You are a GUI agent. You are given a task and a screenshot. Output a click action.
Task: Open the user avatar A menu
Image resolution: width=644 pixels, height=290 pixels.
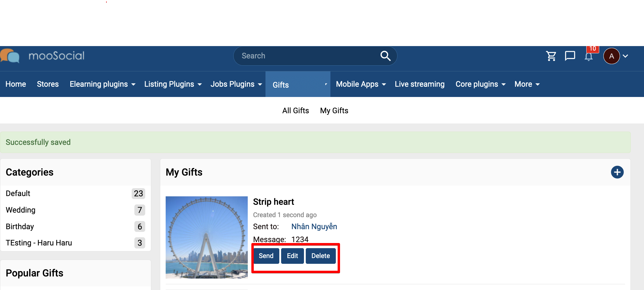pos(612,56)
